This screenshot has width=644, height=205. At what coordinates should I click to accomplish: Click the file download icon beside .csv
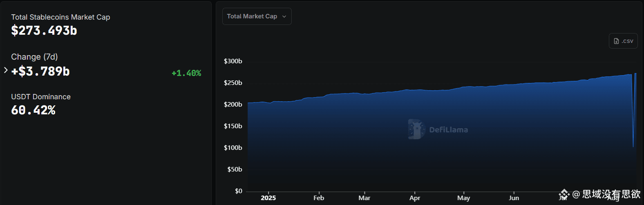click(616, 41)
